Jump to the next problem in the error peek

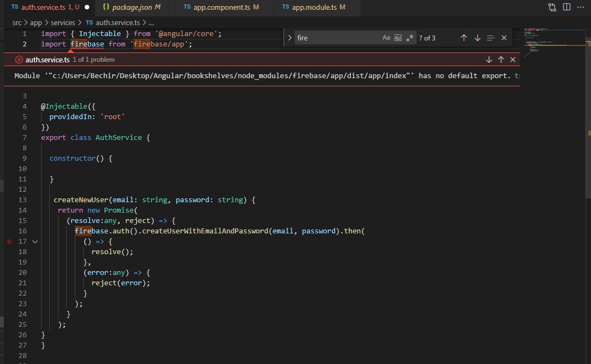point(489,60)
